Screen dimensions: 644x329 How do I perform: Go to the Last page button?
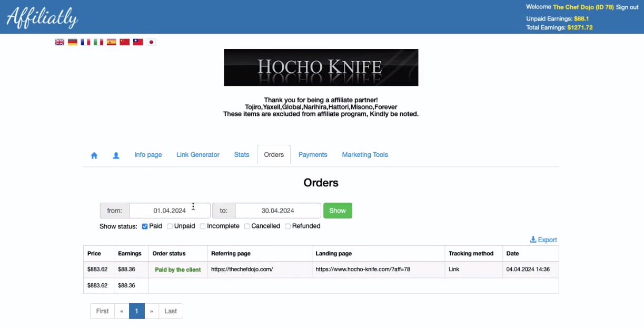171,311
